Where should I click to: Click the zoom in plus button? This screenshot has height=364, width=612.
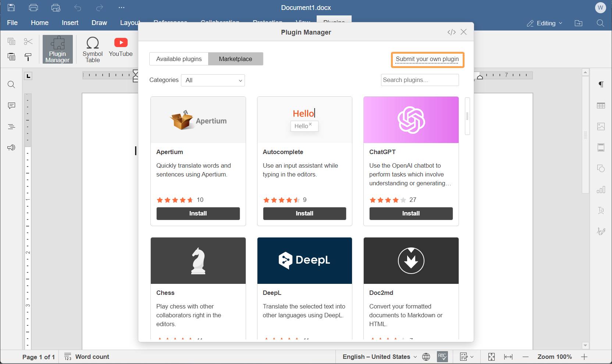(x=584, y=357)
